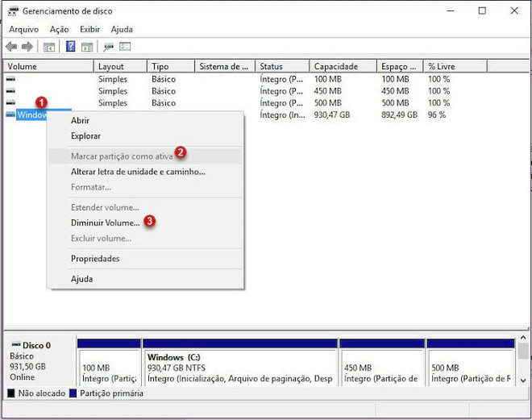
Task: Click the Disk Management title bar icon
Action: pyautogui.click(x=13, y=10)
